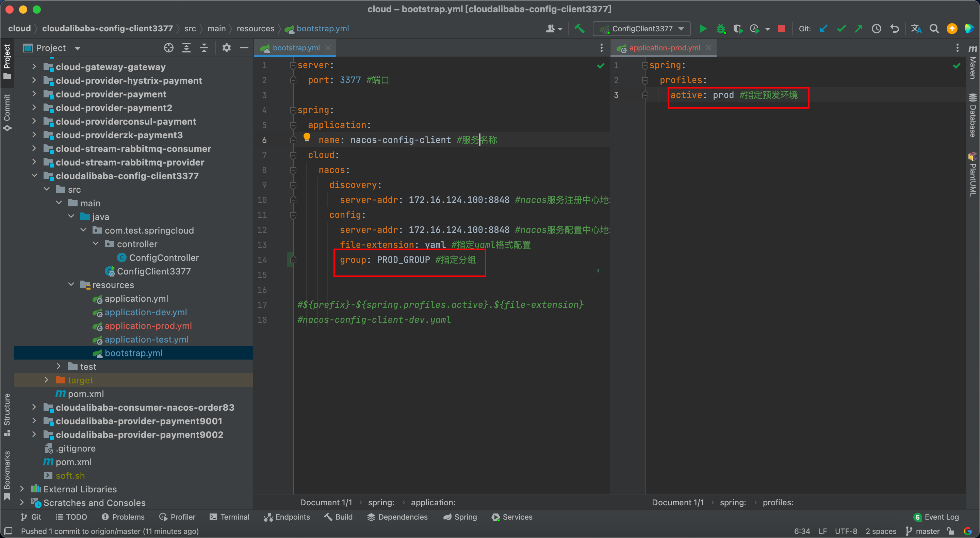Build project with the hammer icon
The image size is (980, 538).
pyautogui.click(x=579, y=29)
